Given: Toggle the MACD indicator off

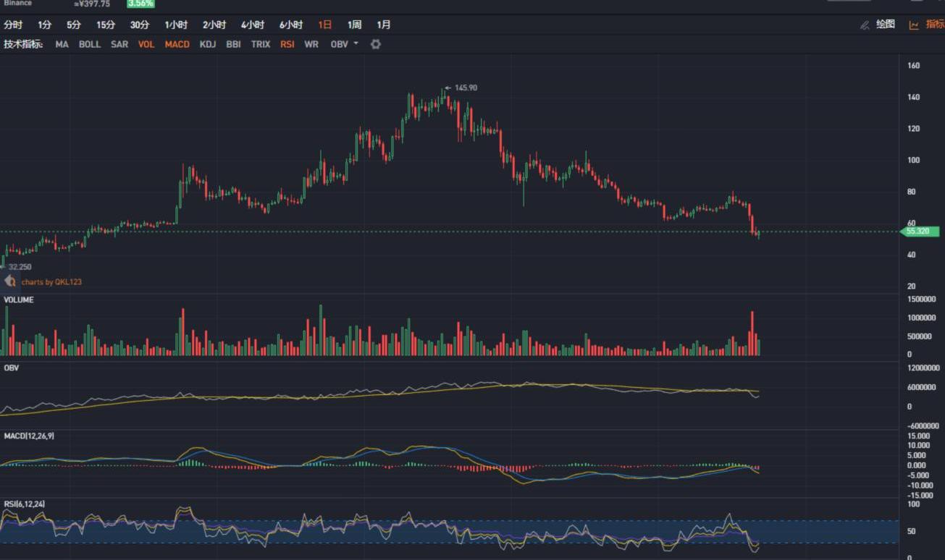Looking at the screenshot, I should point(177,44).
